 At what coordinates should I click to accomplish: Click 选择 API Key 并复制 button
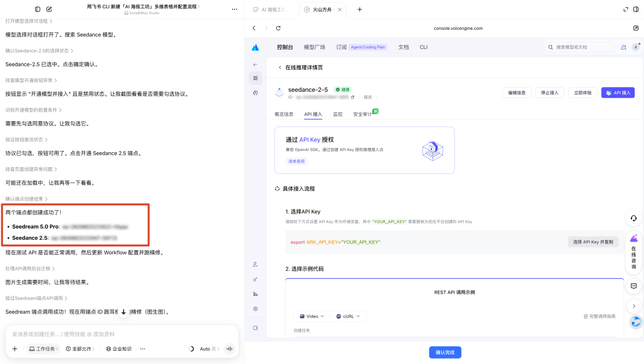tap(593, 242)
